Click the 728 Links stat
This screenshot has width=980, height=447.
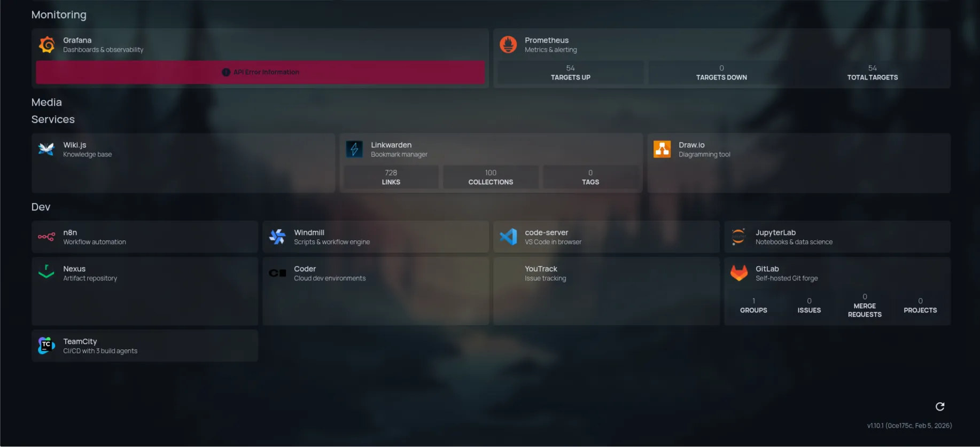[x=391, y=177]
